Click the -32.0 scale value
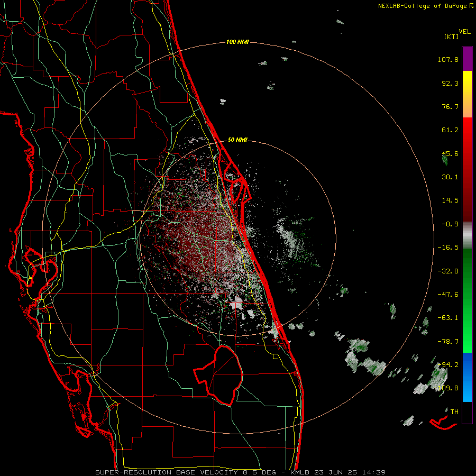This screenshot has width=476, height=476. point(448,271)
